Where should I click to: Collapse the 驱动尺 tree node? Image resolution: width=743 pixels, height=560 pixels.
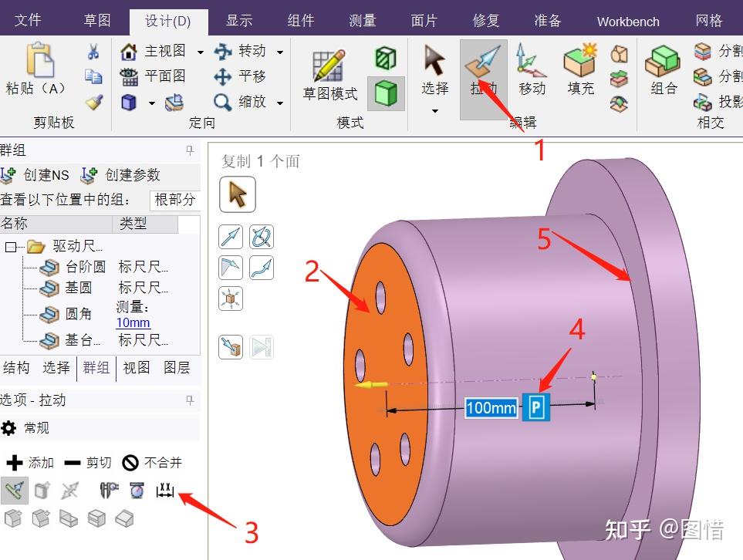pos(12,245)
